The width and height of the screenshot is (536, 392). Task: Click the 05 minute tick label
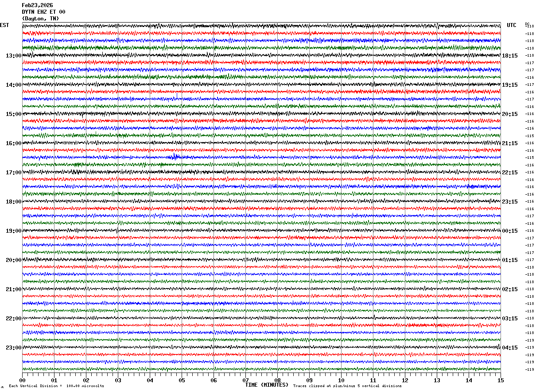182,380
